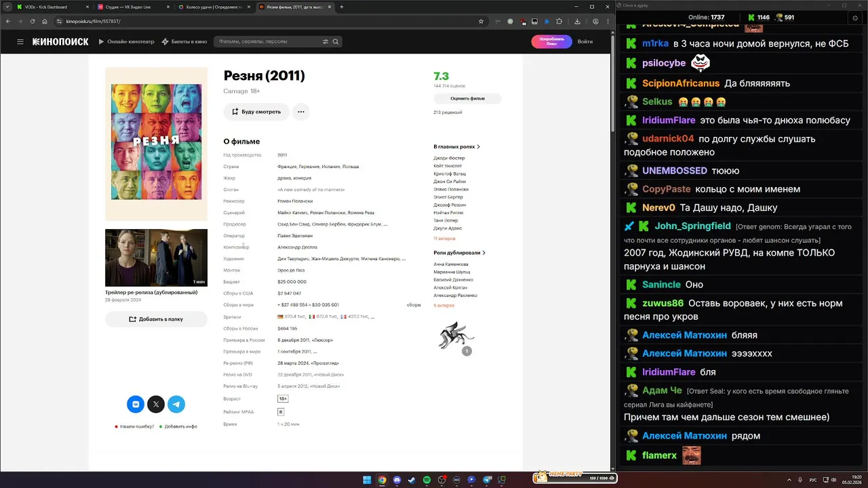
Task: Reload the page with refresh icon
Action: click(x=32, y=21)
